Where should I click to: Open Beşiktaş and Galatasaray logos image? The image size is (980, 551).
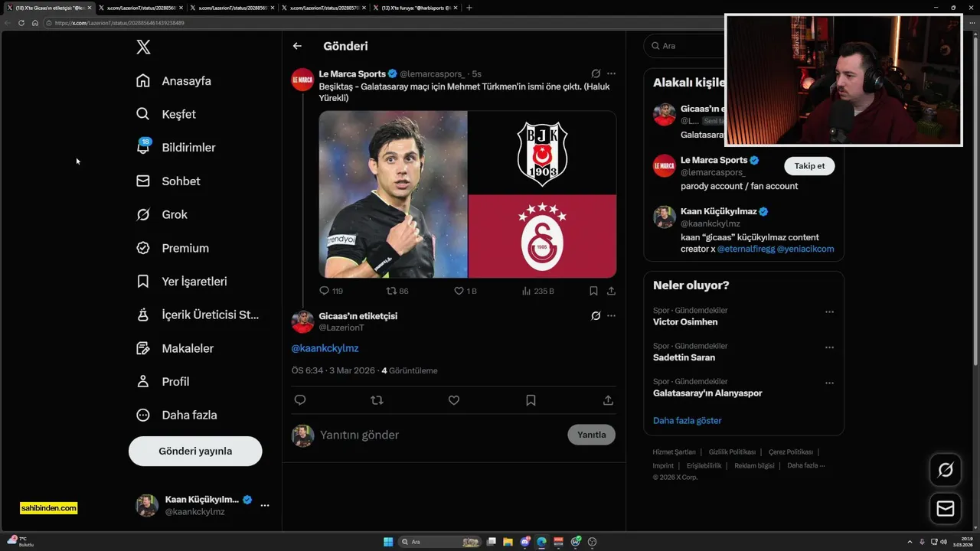pyautogui.click(x=542, y=194)
